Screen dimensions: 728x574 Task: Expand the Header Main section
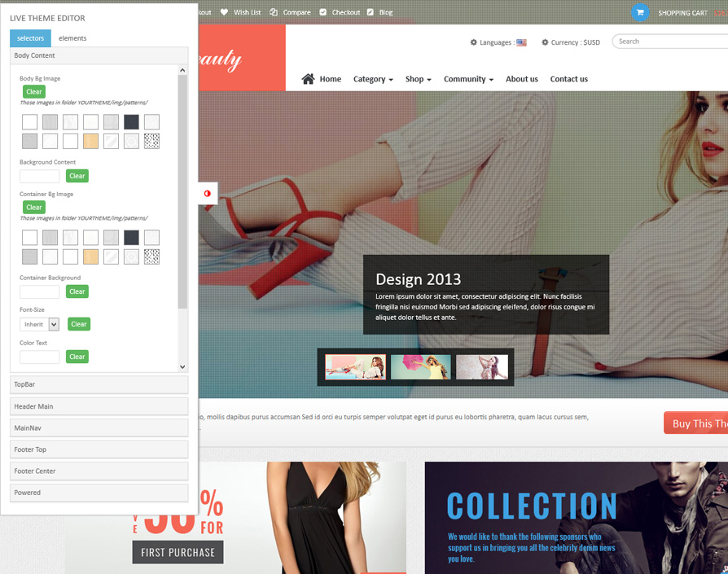click(x=99, y=406)
